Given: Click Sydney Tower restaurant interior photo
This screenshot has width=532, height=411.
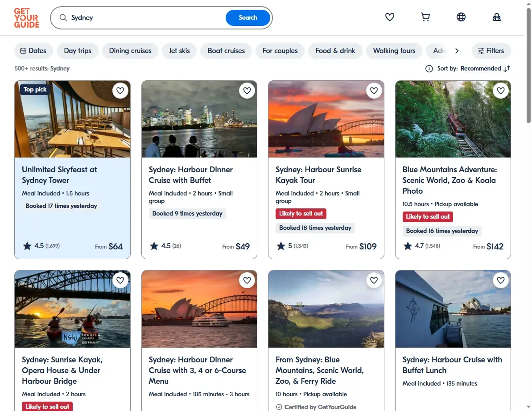Looking at the screenshot, I should (x=72, y=119).
